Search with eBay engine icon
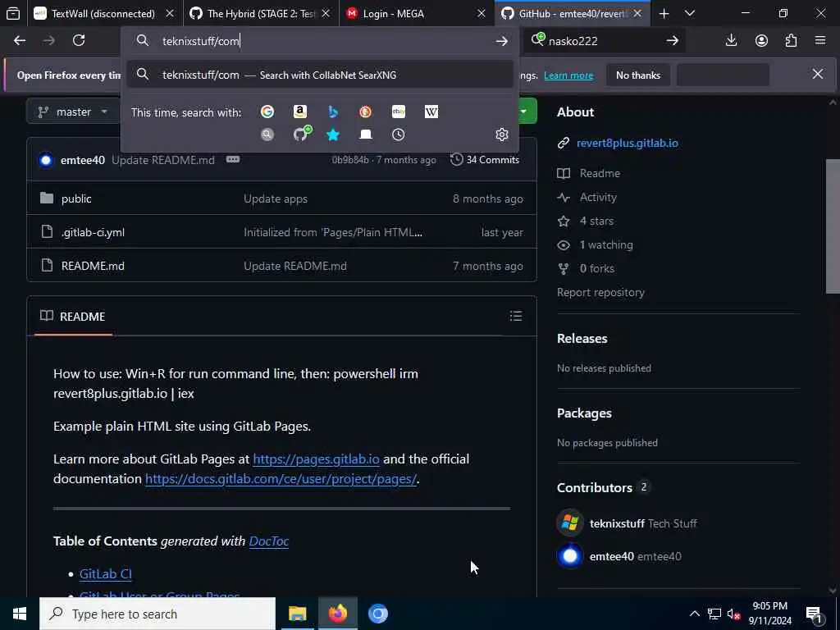 pos(399,112)
